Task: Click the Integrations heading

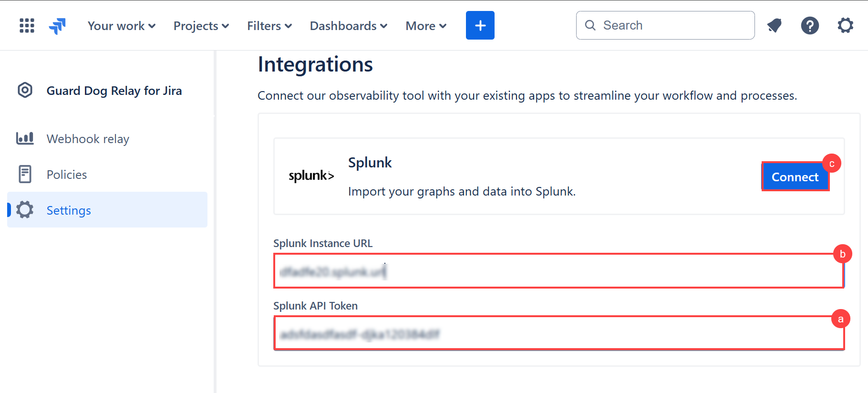Action: pos(315,64)
